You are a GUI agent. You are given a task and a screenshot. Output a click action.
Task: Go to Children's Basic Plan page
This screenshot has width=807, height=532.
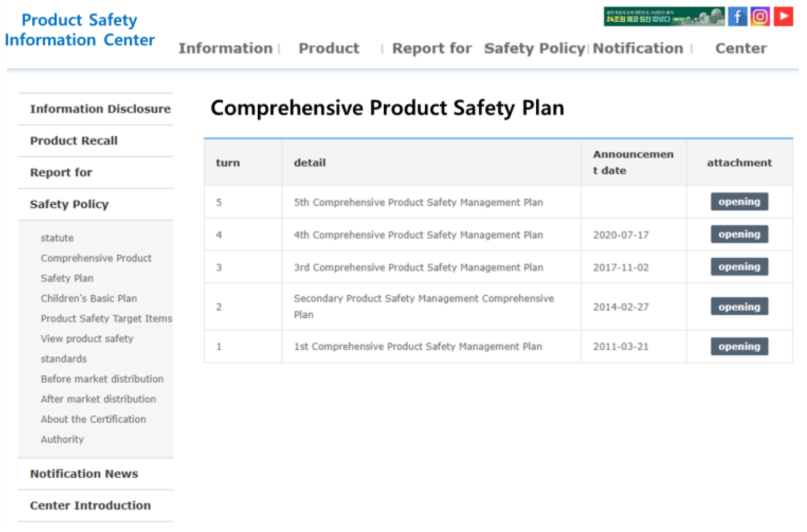[89, 298]
